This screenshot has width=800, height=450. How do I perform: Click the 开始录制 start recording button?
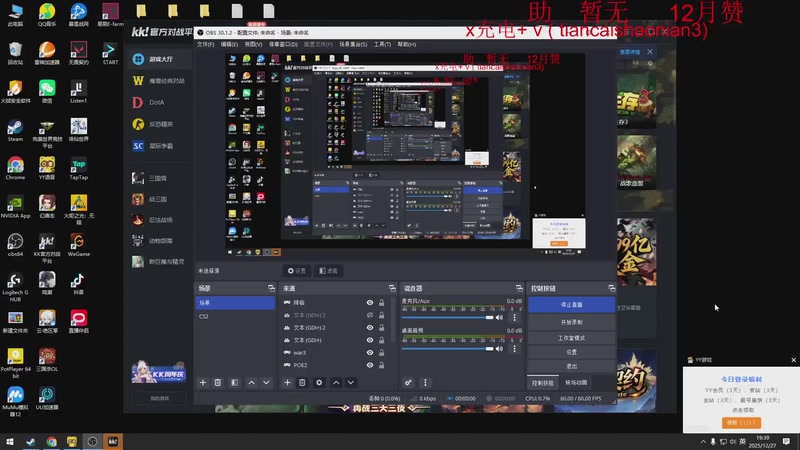click(x=571, y=322)
